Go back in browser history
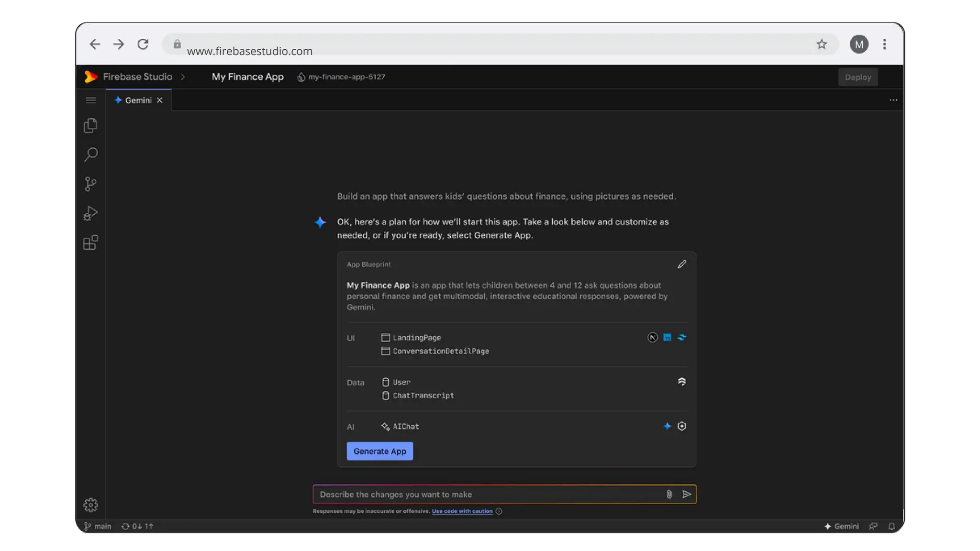Image resolution: width=980 pixels, height=551 pixels. 95,44
